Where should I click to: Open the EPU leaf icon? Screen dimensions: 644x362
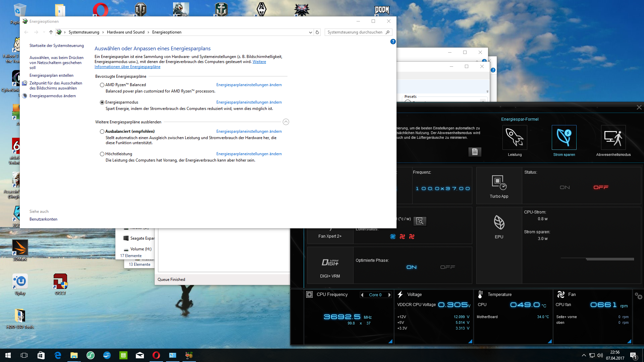coord(499,223)
